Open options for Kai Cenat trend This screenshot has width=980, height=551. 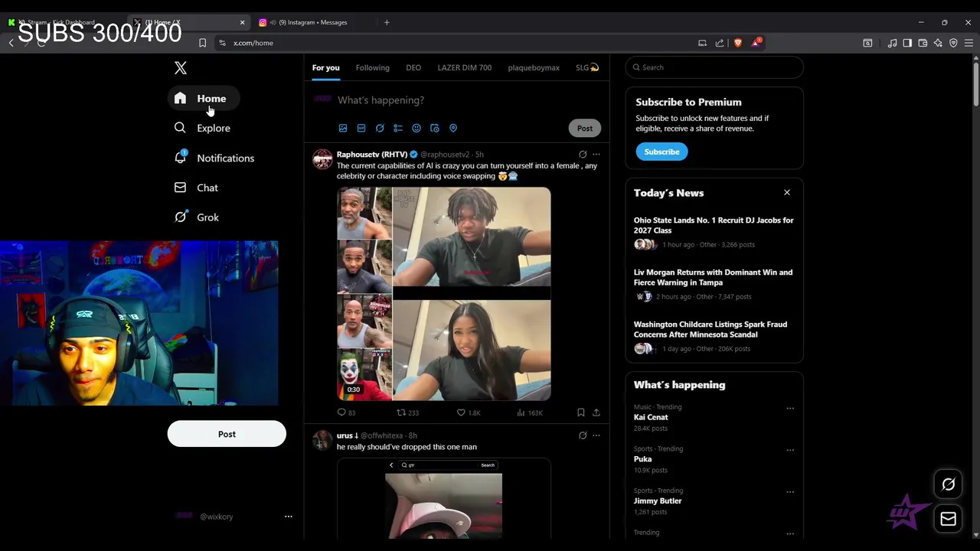coord(790,408)
